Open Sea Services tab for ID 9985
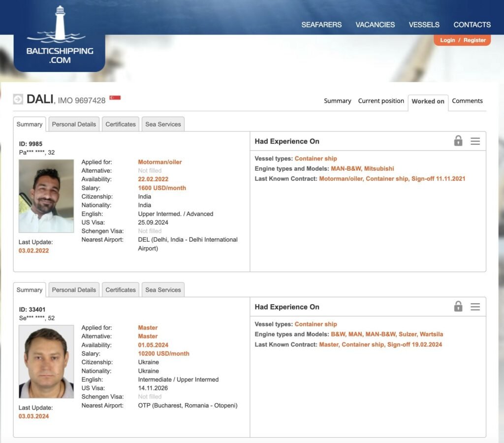This screenshot has height=443, width=504. click(163, 124)
